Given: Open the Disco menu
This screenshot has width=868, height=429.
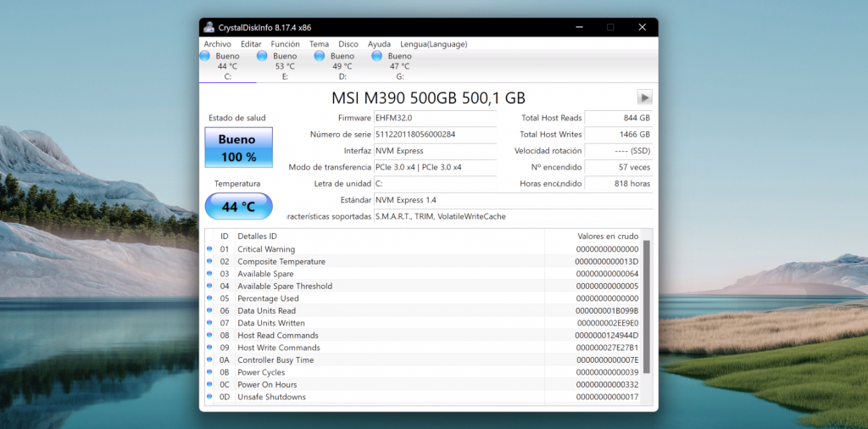Looking at the screenshot, I should [348, 44].
